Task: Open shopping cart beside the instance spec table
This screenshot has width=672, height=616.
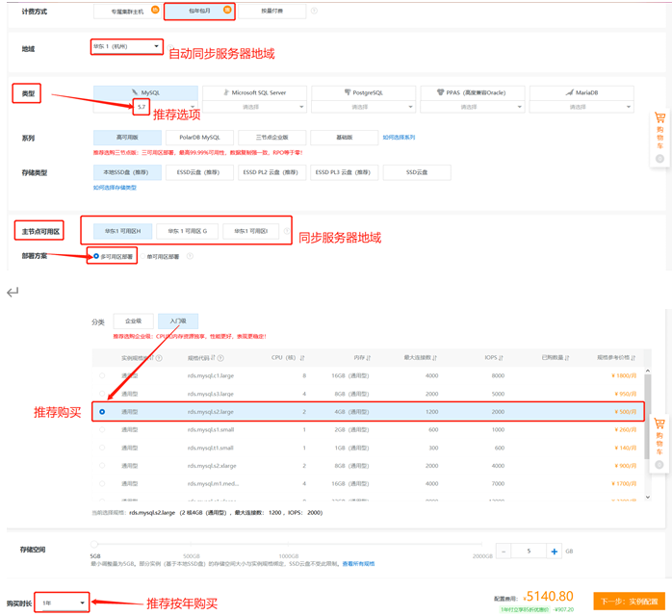Action: point(659,444)
